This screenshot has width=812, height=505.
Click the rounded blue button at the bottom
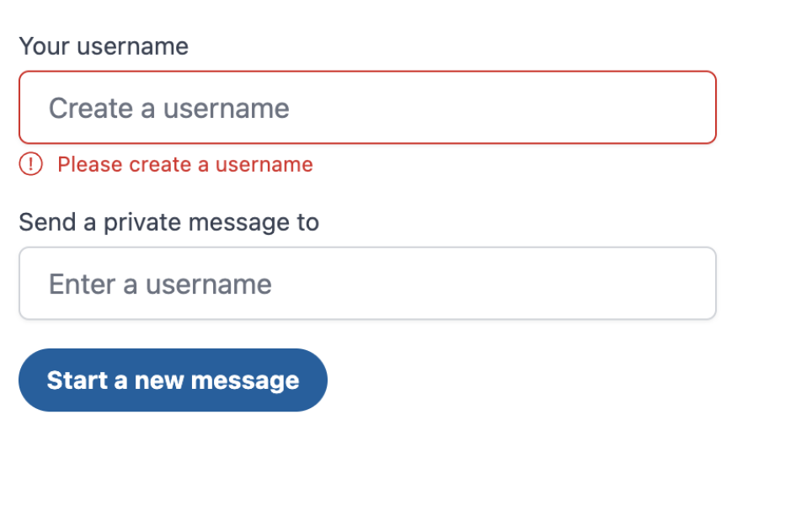(x=173, y=380)
